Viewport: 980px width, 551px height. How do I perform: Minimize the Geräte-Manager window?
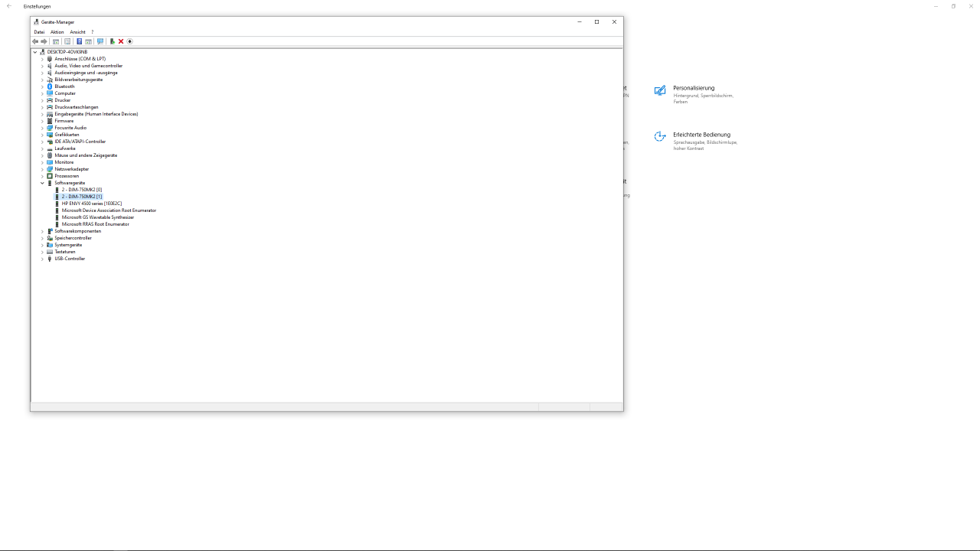click(580, 21)
